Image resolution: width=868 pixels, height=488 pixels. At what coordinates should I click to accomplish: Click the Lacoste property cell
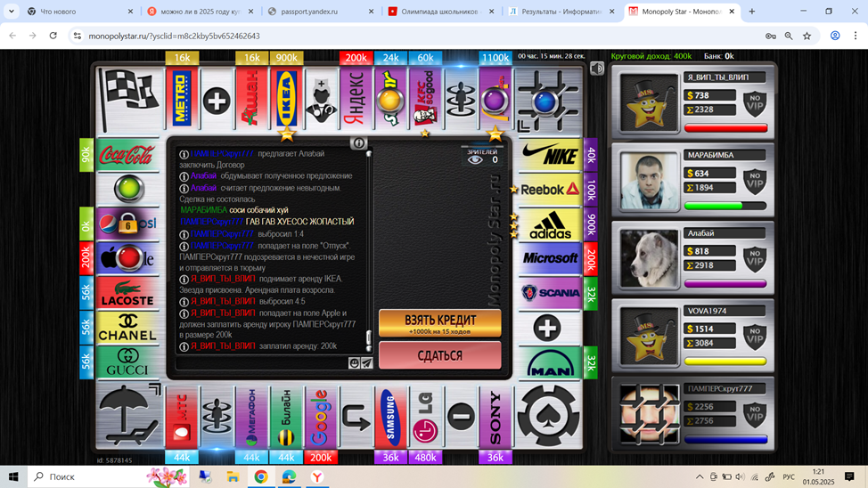point(127,293)
